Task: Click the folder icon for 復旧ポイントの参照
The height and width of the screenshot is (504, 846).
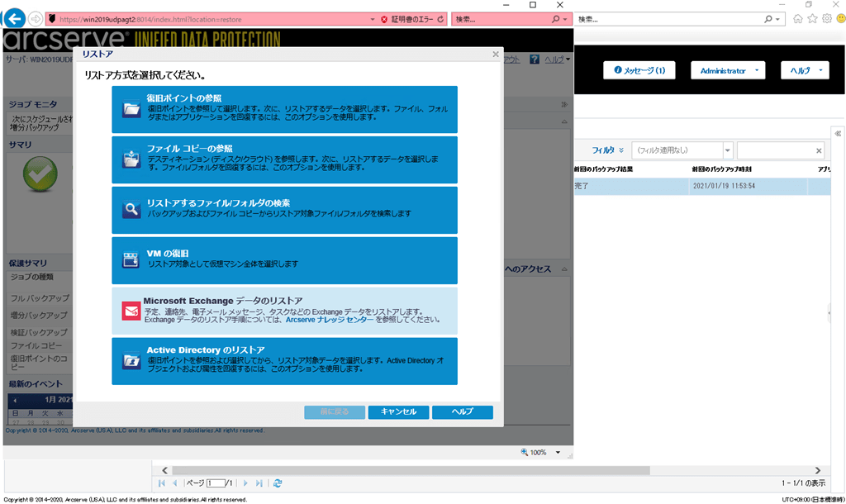Action: [x=131, y=110]
